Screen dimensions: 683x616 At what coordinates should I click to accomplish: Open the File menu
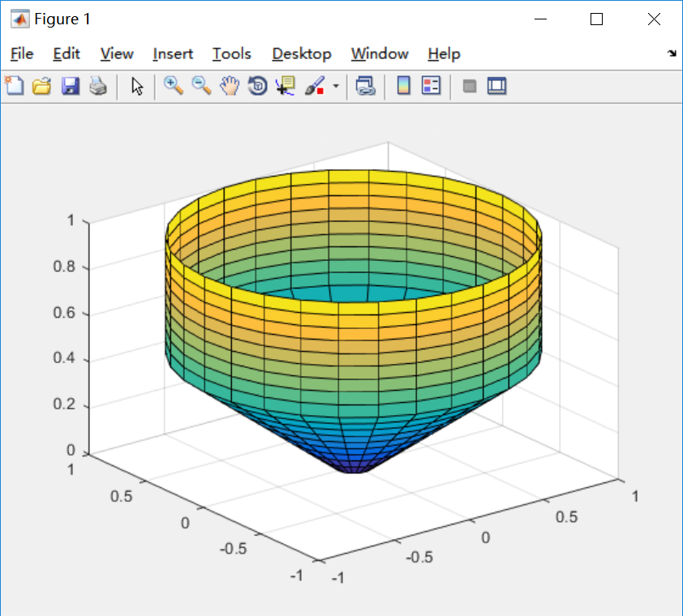(22, 54)
